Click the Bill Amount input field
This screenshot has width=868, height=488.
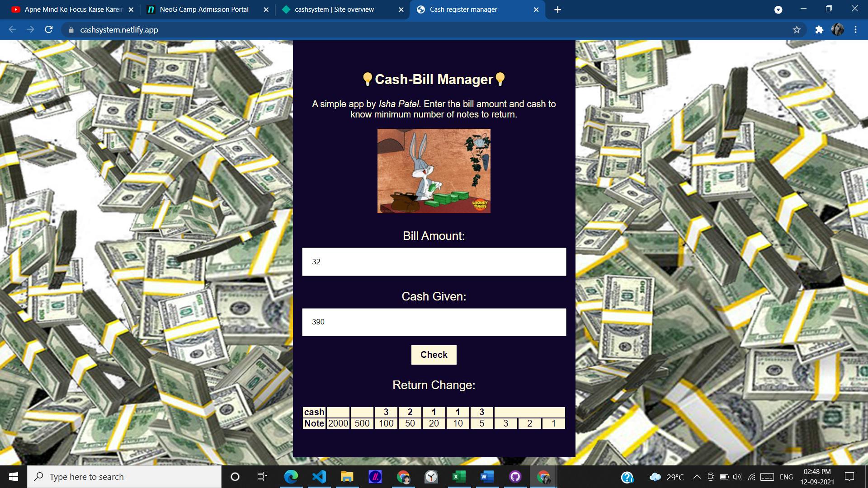[434, 262]
